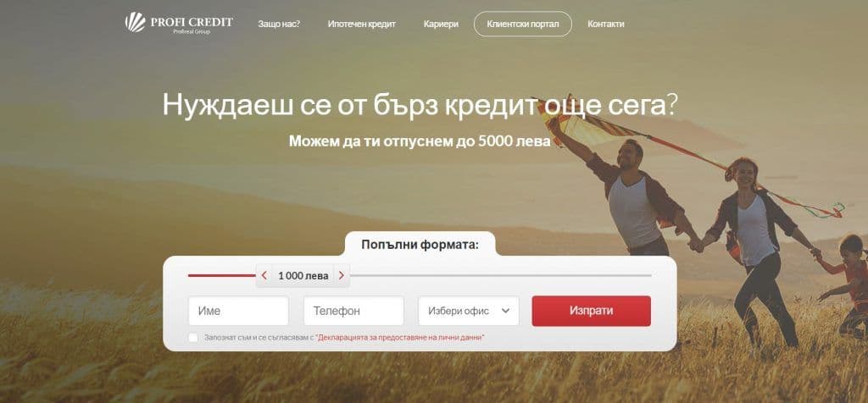Open the Декларацията за предоставяне на лични данни link

[x=400, y=337]
